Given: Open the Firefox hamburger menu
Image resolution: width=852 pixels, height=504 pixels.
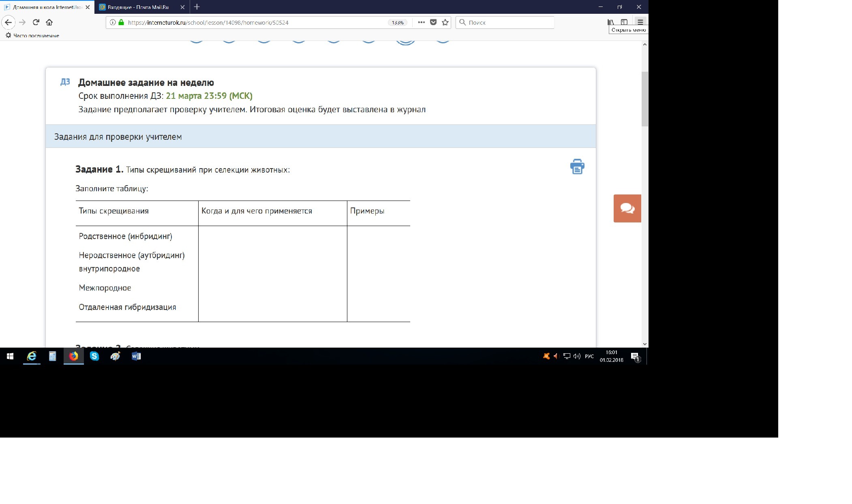Looking at the screenshot, I should pyautogui.click(x=640, y=22).
